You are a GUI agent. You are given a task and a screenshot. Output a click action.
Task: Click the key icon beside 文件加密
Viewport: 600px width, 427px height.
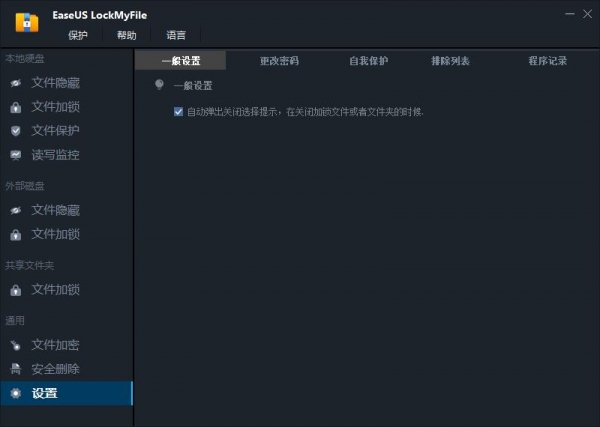16,345
